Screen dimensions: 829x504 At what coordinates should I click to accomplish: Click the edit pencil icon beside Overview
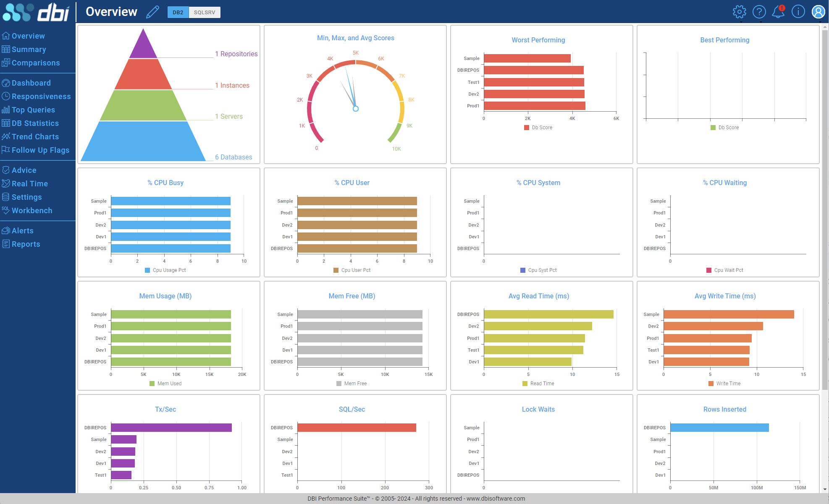pos(153,12)
